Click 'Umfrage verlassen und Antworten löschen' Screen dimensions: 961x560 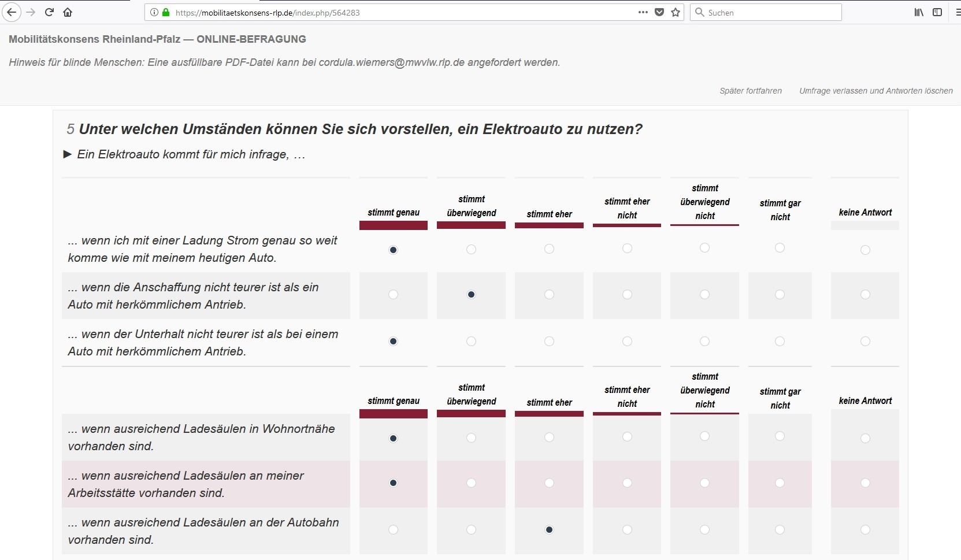click(x=876, y=91)
